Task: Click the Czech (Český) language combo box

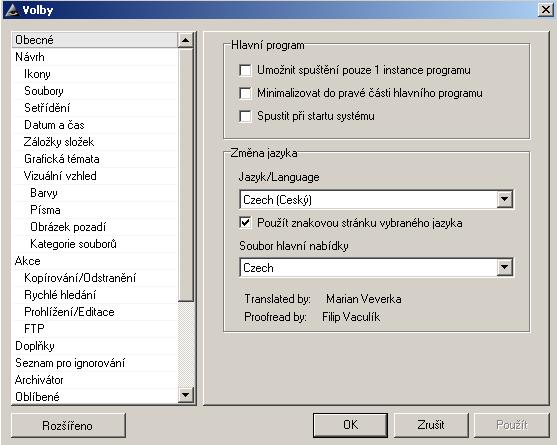Action: click(376, 200)
